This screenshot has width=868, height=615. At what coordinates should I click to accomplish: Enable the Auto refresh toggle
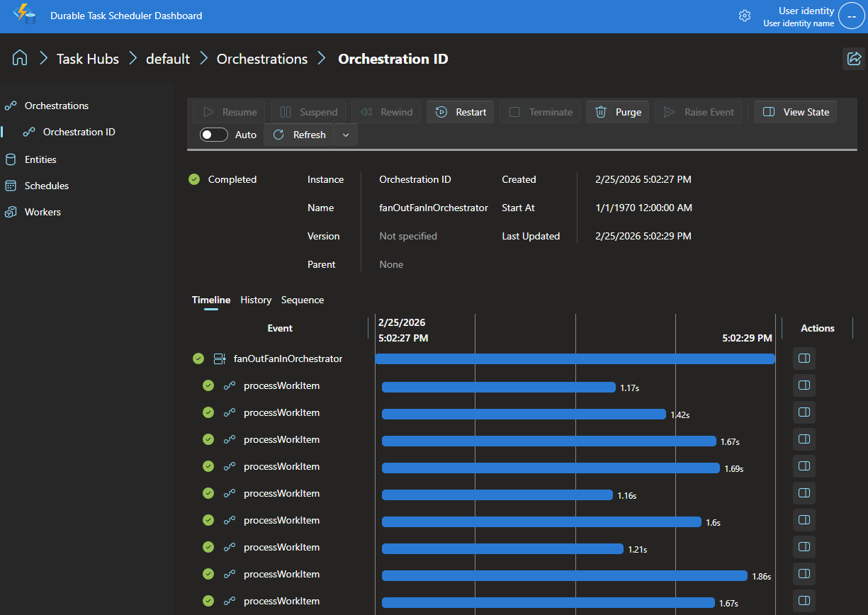(213, 134)
